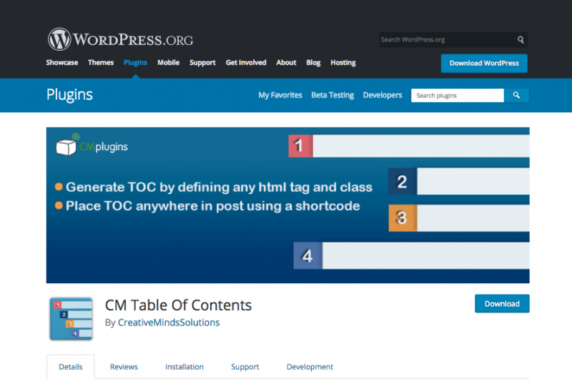This screenshot has height=392, width=572.
Task: Click the Plugins heading in the blue bar
Action: point(69,95)
